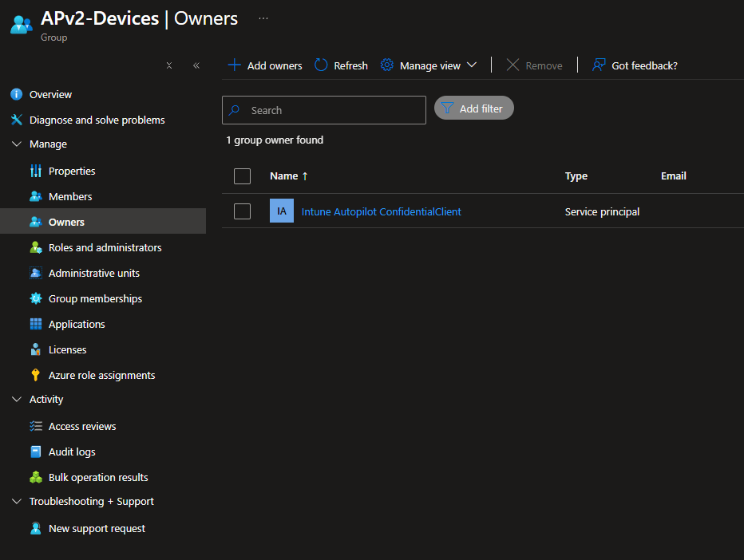Open Licenses menu item

(x=67, y=349)
